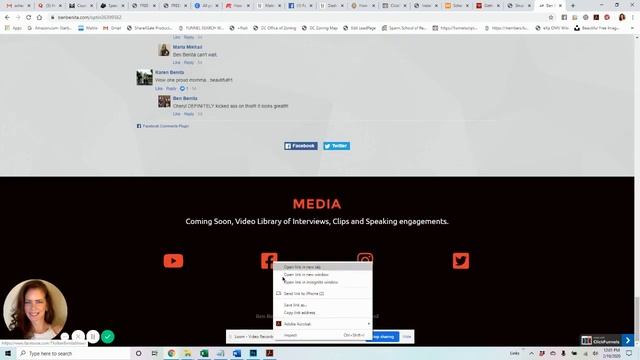640x360 pixels.
Task: Click the blue Facebook share button
Action: coord(301,146)
